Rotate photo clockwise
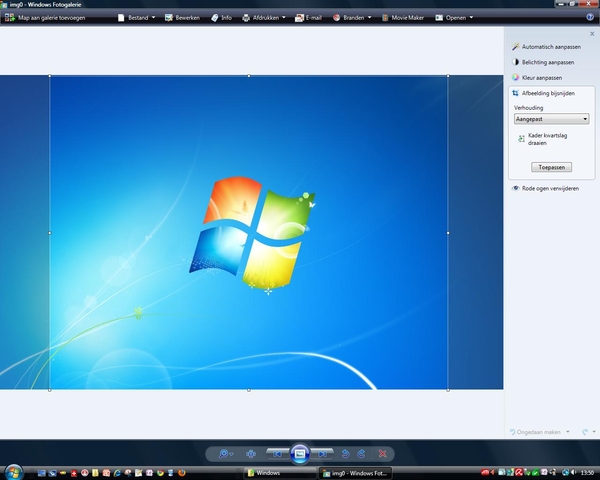600x480 pixels. coord(361,454)
